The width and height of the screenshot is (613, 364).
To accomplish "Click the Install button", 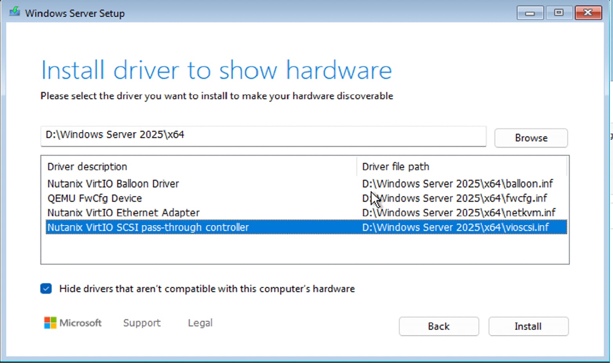I will click(x=528, y=326).
